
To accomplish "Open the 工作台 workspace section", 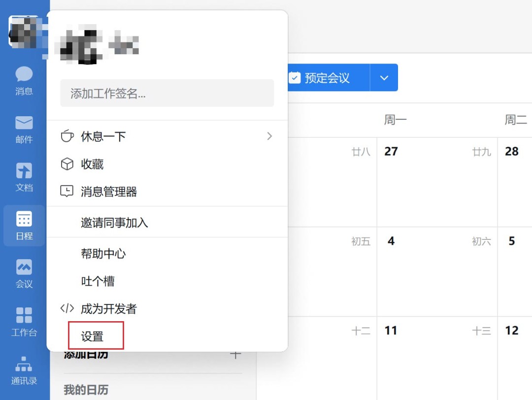I will tap(23, 323).
